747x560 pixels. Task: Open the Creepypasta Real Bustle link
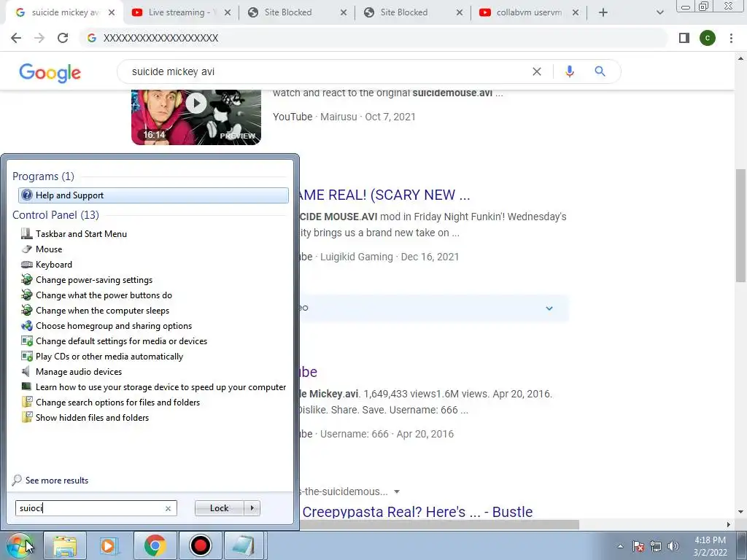point(417,512)
